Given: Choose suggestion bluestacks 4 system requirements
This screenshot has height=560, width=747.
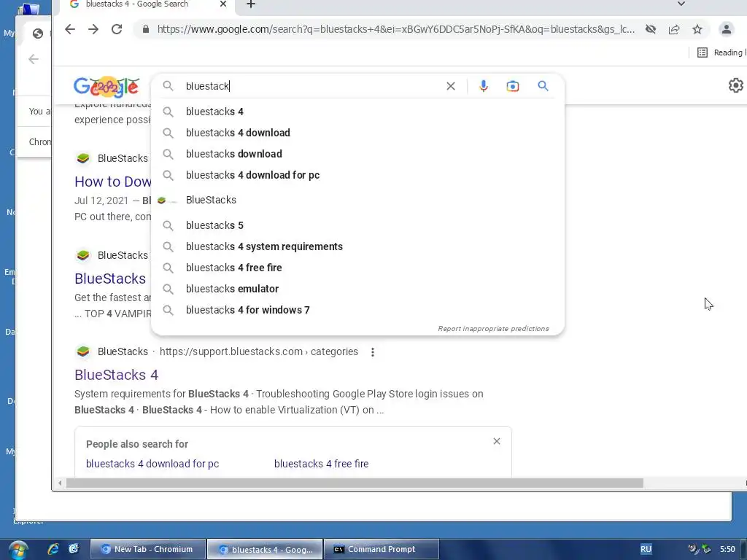Looking at the screenshot, I should click(x=357, y=246).
